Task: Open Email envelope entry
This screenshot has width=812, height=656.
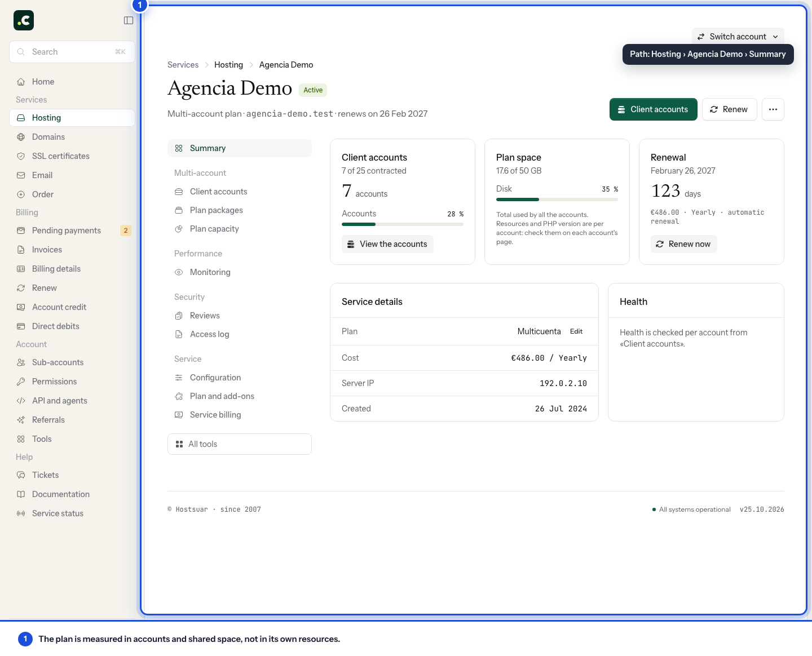Action: coord(72,175)
